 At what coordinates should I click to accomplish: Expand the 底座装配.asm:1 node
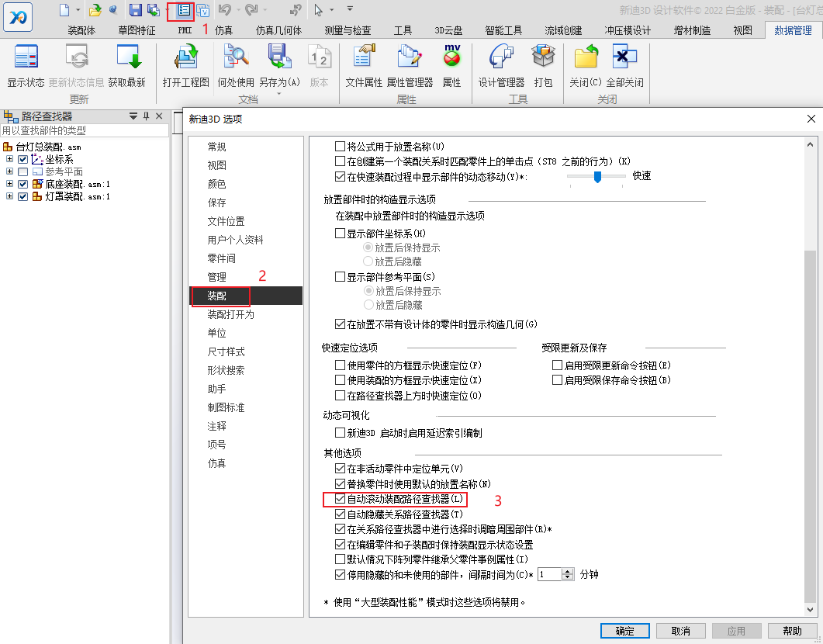(x=9, y=184)
